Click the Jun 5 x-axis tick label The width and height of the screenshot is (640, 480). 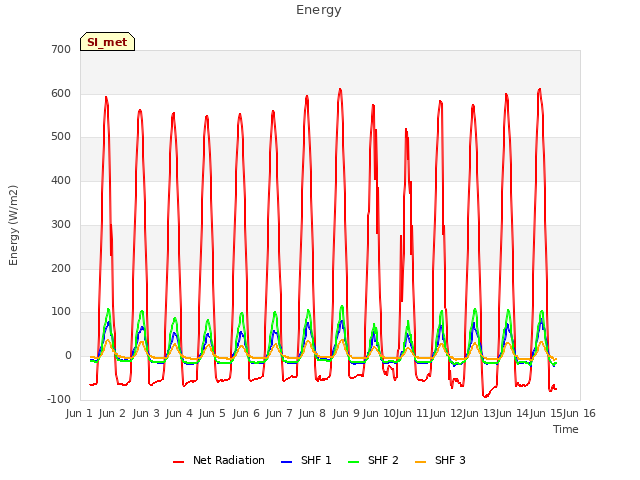click(x=212, y=413)
